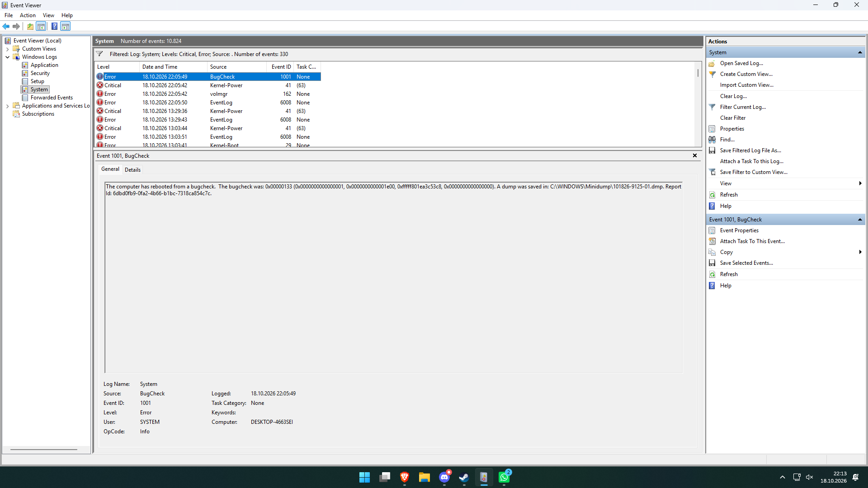Collapse the System section in Actions pane
This screenshot has width=868, height=488.
[860, 52]
